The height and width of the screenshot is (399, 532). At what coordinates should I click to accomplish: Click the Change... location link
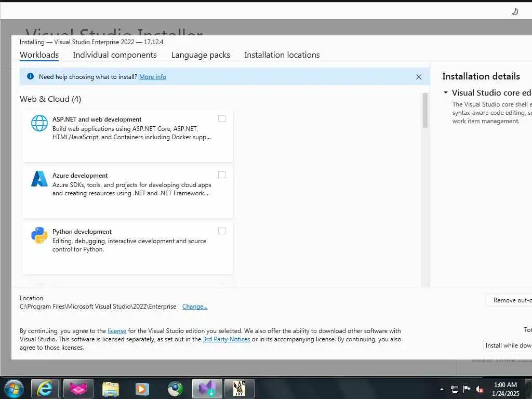(x=195, y=307)
